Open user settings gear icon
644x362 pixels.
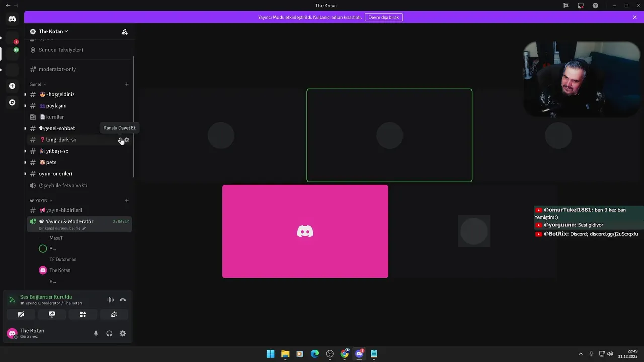tap(123, 333)
